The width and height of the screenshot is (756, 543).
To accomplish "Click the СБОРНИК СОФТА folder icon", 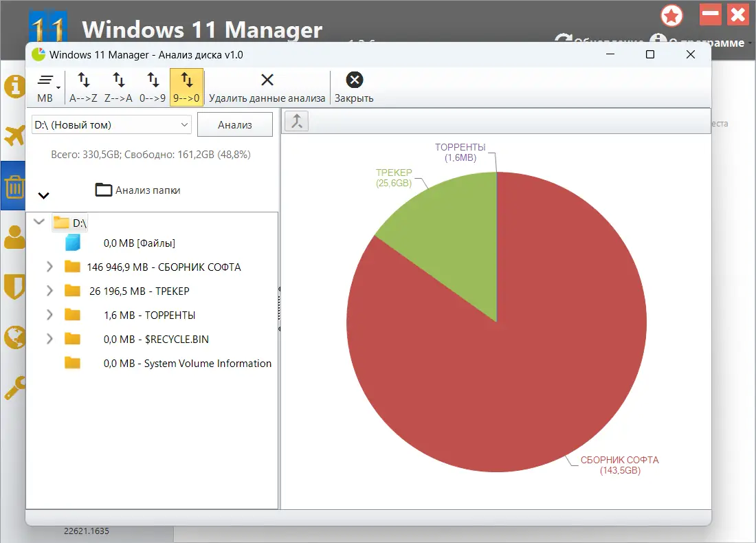I will pyautogui.click(x=72, y=267).
